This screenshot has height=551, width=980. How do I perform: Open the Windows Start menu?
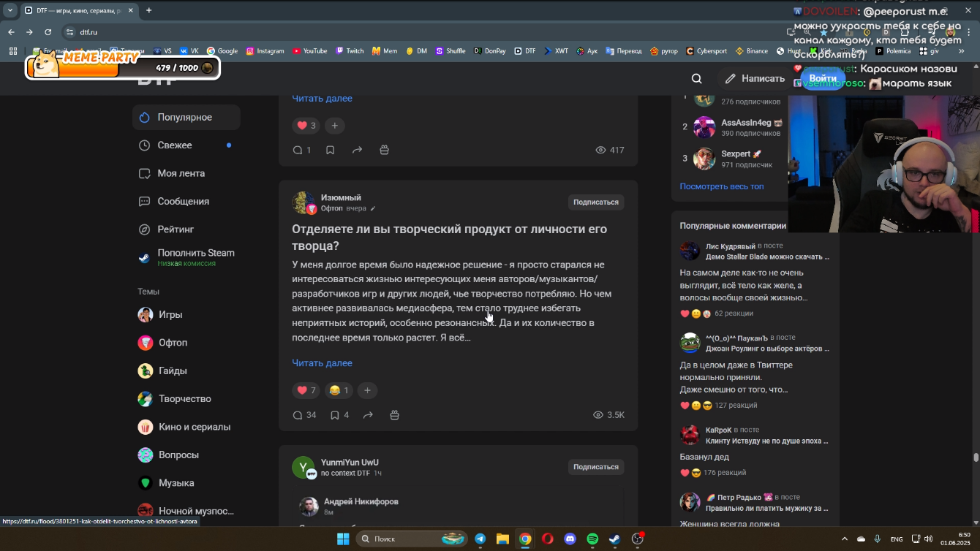[343, 539]
